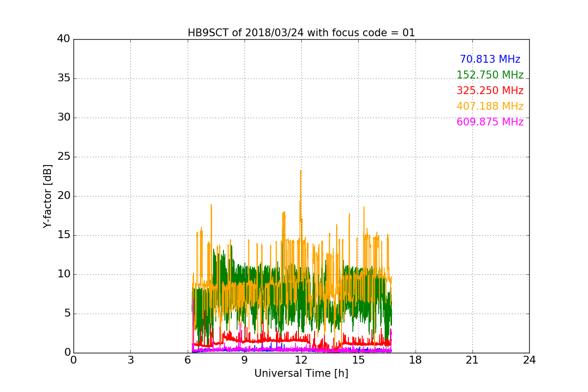588x392 pixels.
Task: Click the y-axis tick label 35
Action: coord(64,78)
